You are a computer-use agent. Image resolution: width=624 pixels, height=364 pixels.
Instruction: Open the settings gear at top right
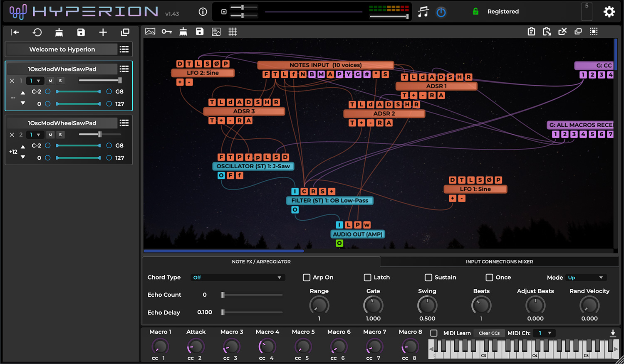(x=609, y=12)
